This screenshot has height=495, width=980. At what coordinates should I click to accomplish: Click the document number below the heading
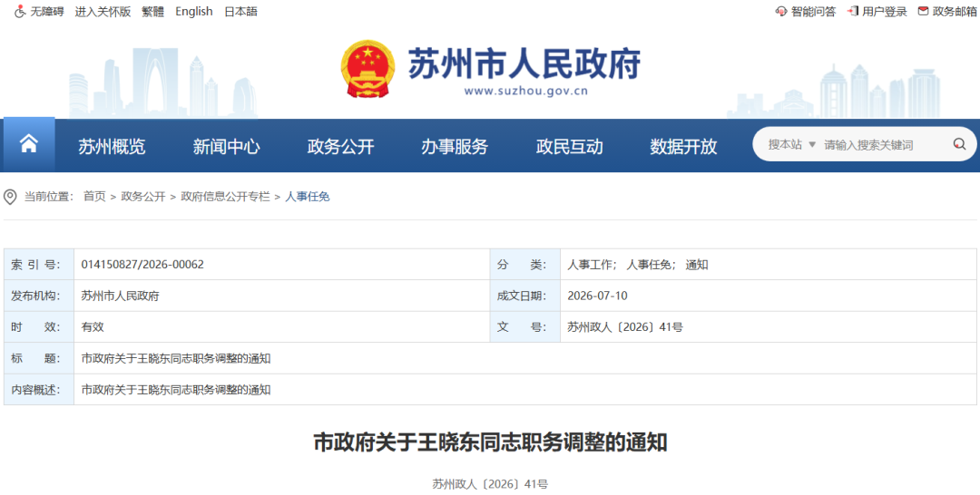click(x=490, y=484)
